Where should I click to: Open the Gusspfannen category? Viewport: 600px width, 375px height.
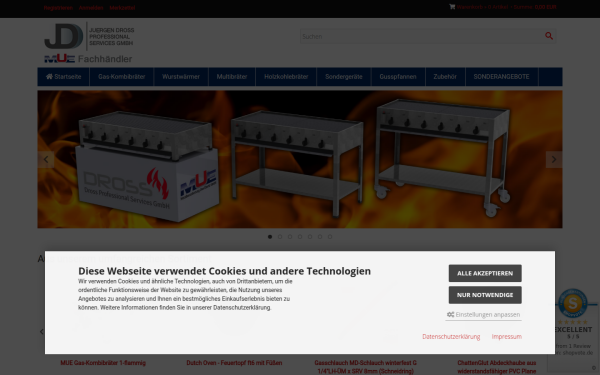pyautogui.click(x=398, y=77)
